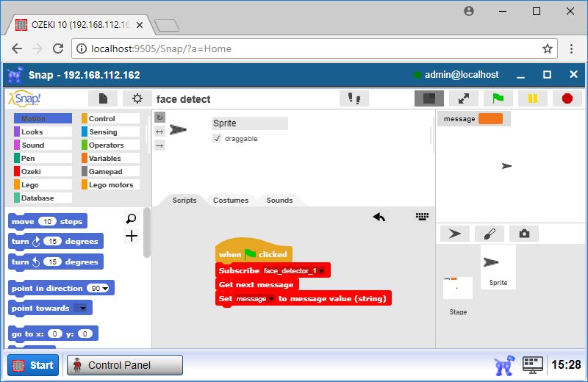This screenshot has height=382, width=588.
Task: Open the Sound block category
Action: coord(43,145)
